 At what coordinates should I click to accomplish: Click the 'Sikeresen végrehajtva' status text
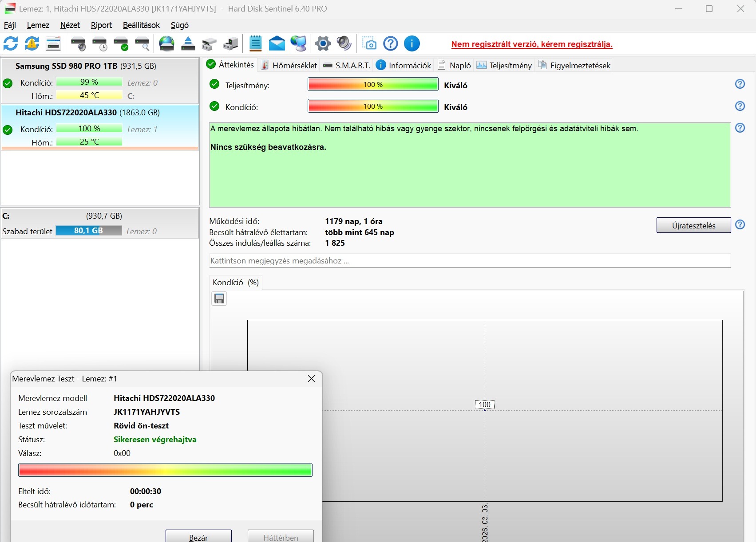pos(155,440)
